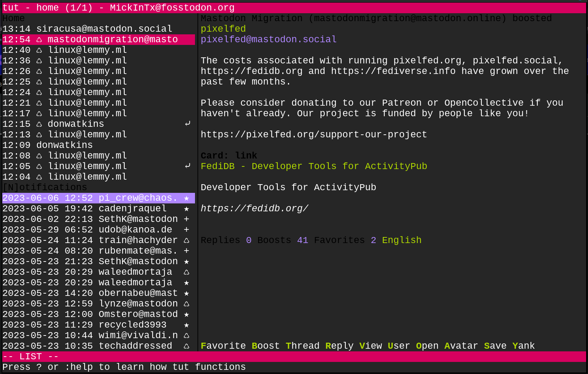Select 13:14 siracusa@mastodon.social toot

click(x=99, y=29)
